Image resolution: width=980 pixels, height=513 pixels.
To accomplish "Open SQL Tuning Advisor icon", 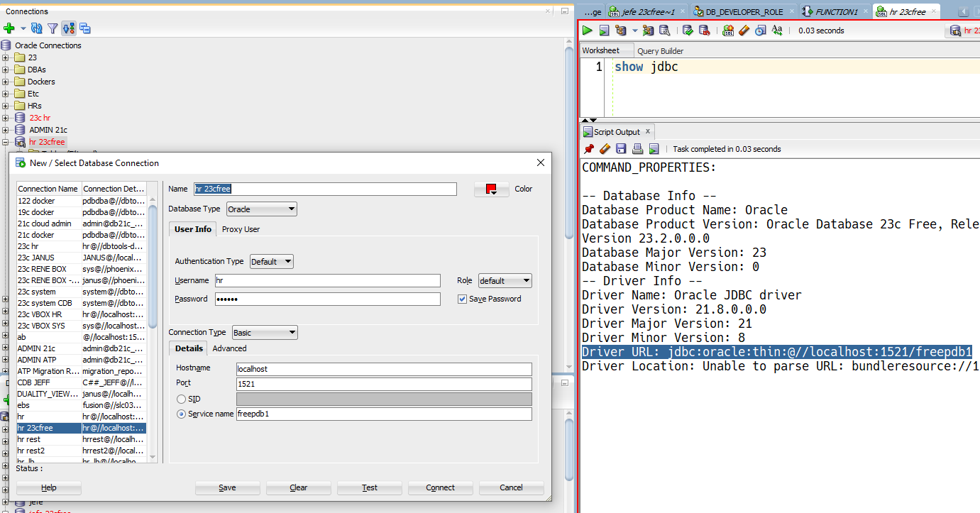I will tap(664, 31).
